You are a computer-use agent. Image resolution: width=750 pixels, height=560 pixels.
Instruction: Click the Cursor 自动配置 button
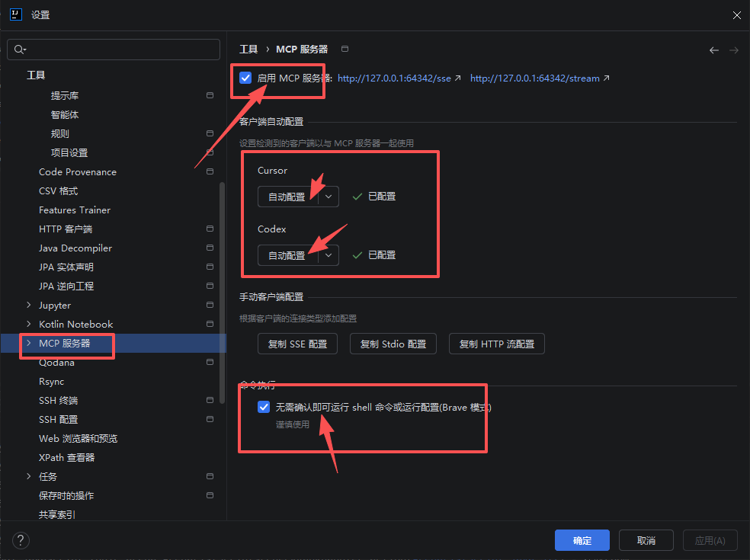(287, 197)
